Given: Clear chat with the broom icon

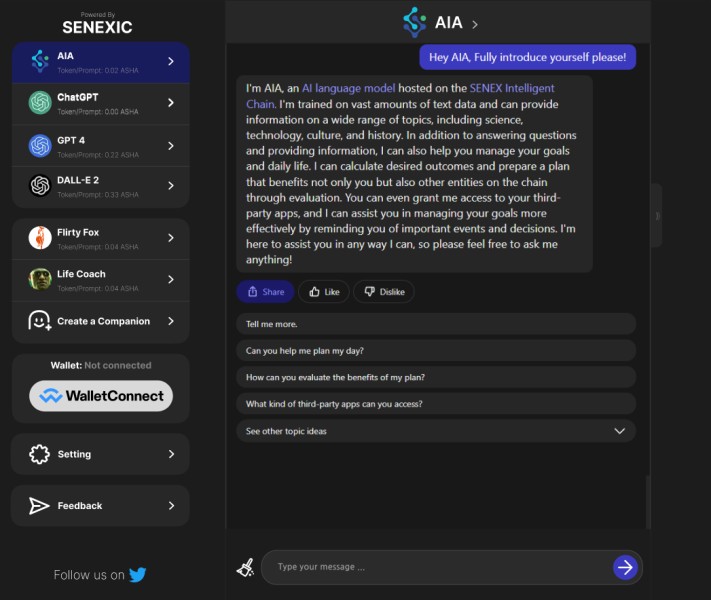Looking at the screenshot, I should 246,567.
